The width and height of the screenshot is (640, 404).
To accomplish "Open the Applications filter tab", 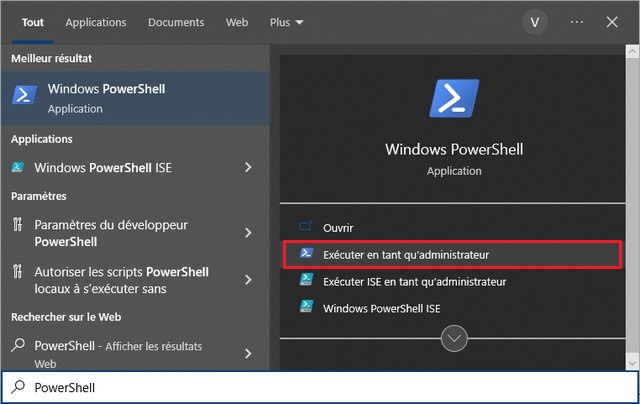I will coord(96,22).
